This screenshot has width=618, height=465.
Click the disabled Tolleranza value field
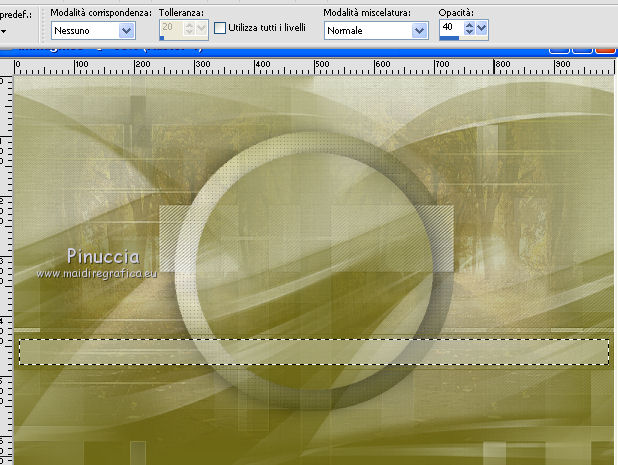[x=172, y=28]
